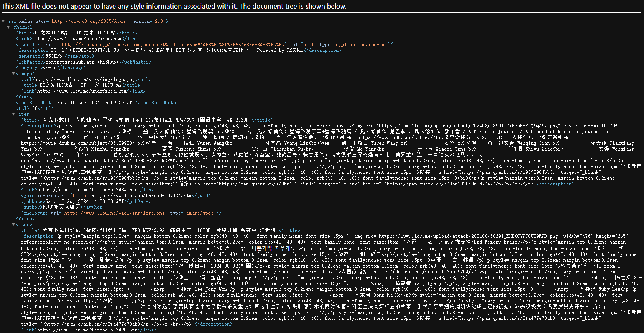Collapse the root rss element triangle
Screen dimensions: 644x333
click(3, 21)
